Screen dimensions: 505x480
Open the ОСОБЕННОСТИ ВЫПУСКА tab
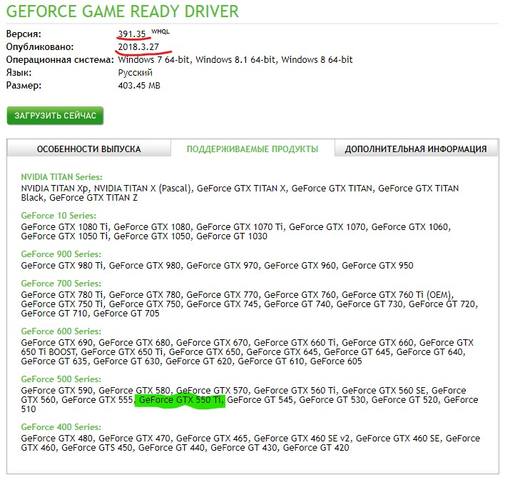point(89,149)
